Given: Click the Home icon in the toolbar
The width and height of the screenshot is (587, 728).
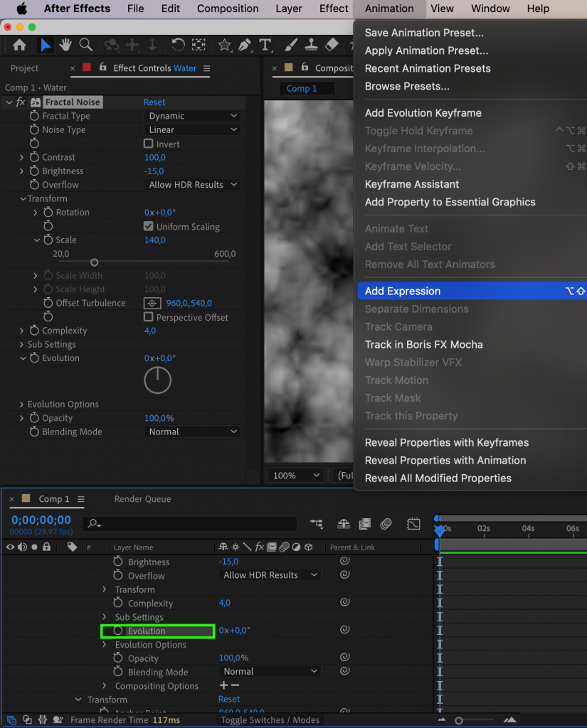Looking at the screenshot, I should tap(19, 44).
